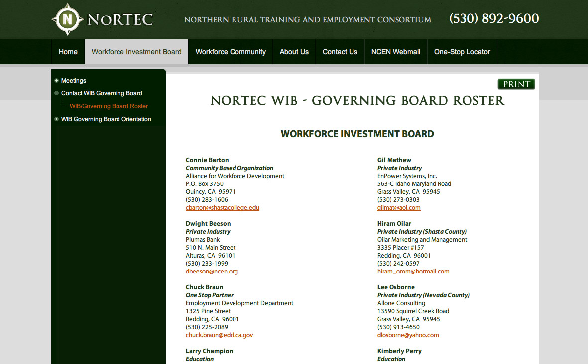The image size is (588, 364).
Task: Click Private Industry (Nevada County) label
Action: tap(423, 295)
